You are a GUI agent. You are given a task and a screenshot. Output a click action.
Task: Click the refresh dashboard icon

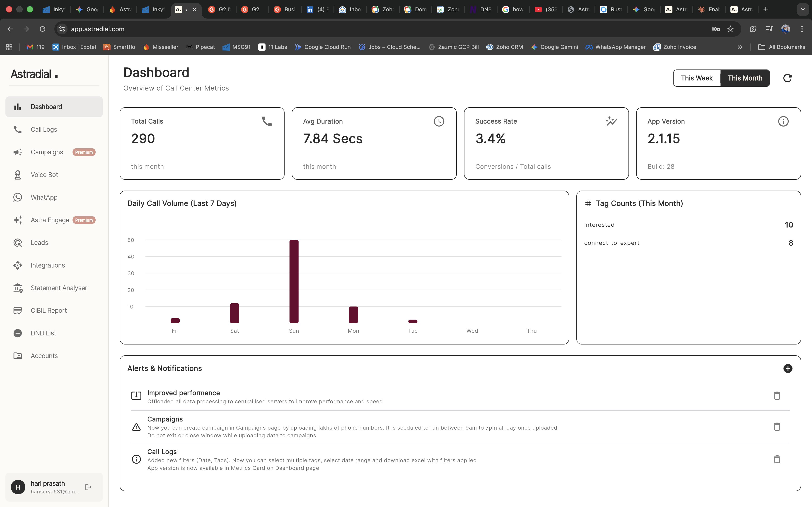coord(787,78)
